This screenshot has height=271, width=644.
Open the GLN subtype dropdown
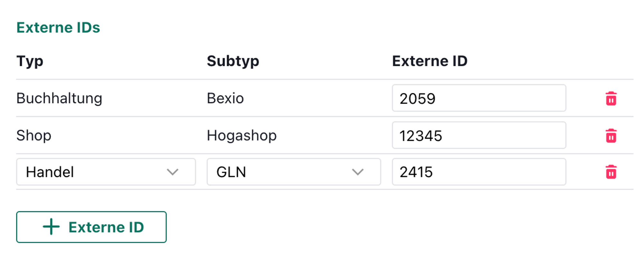(x=293, y=172)
